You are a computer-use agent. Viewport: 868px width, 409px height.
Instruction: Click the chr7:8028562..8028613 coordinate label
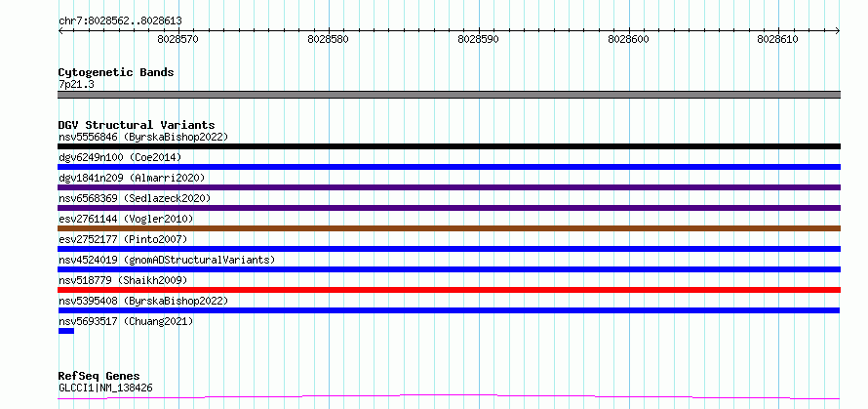click(120, 21)
